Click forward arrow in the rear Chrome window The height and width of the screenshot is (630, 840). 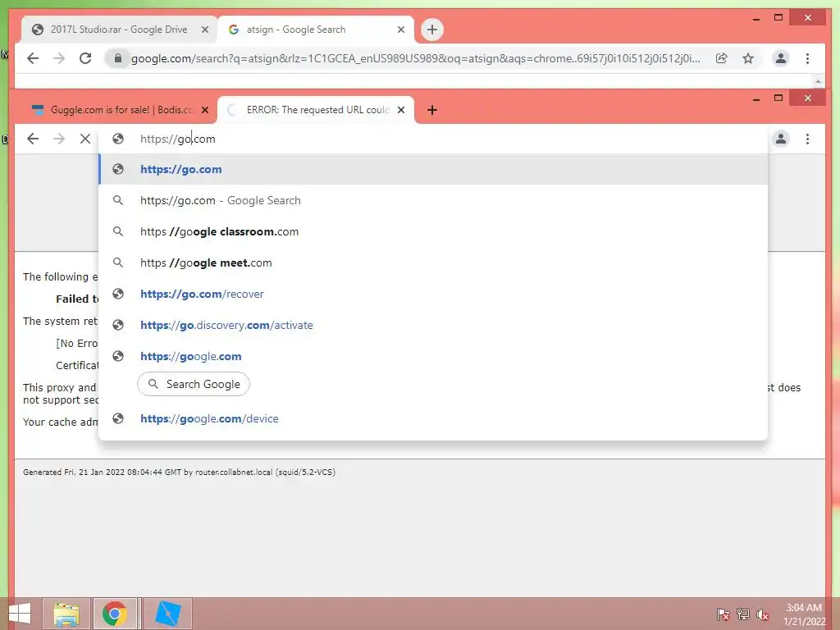pyautogui.click(x=59, y=58)
